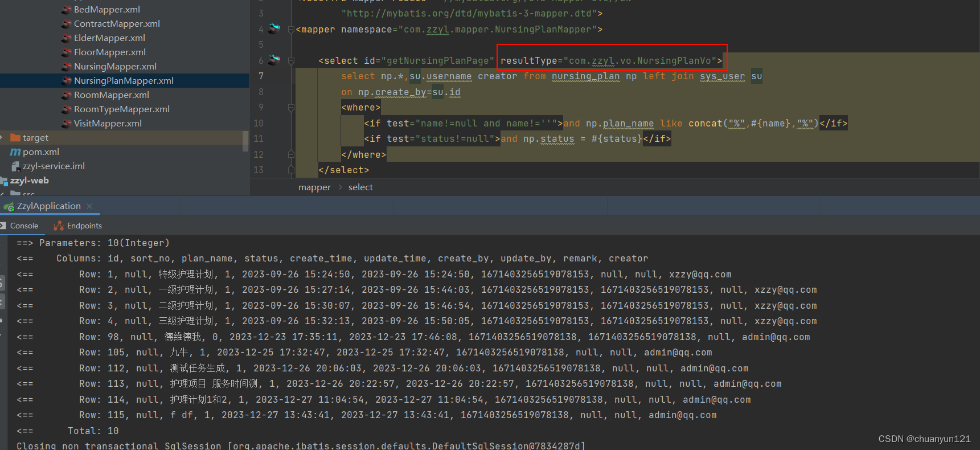Click the zzyl-web module folder icon
Image resolution: width=980 pixels, height=450 pixels.
[4, 181]
